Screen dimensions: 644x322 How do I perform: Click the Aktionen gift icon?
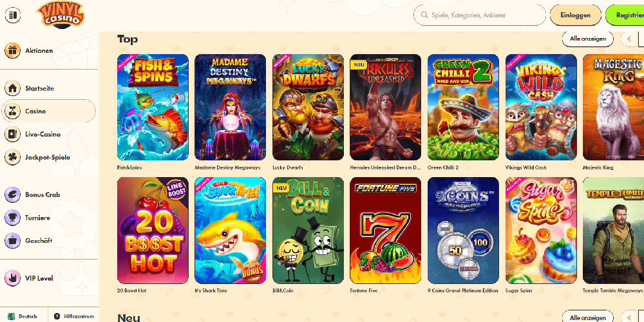tap(12, 51)
